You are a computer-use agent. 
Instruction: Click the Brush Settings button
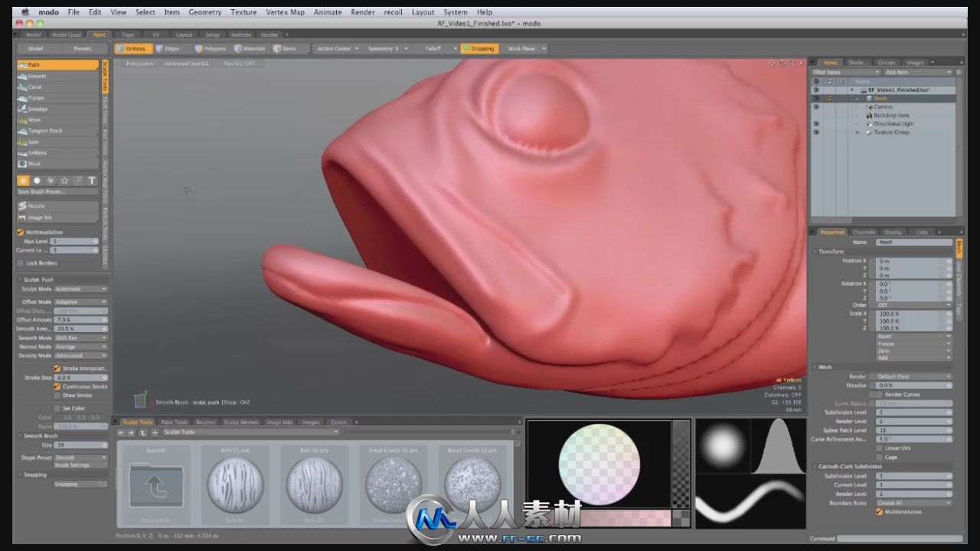[81, 465]
